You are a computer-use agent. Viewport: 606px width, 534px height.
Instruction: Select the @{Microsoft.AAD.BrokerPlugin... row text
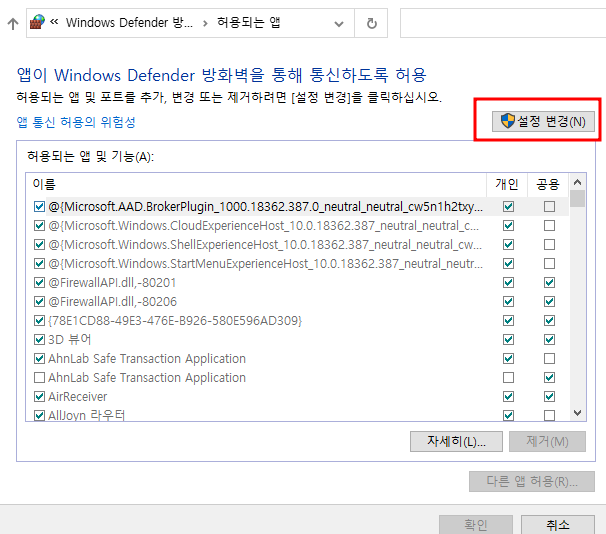pyautogui.click(x=266, y=207)
